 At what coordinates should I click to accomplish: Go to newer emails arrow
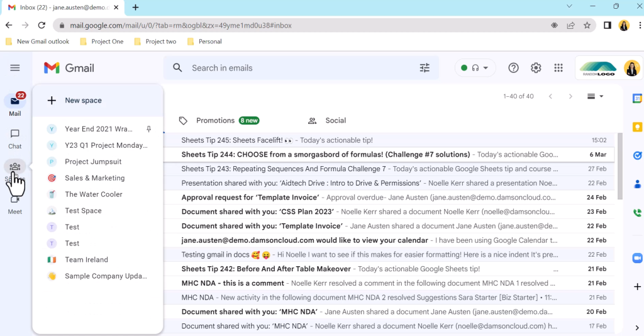(550, 96)
